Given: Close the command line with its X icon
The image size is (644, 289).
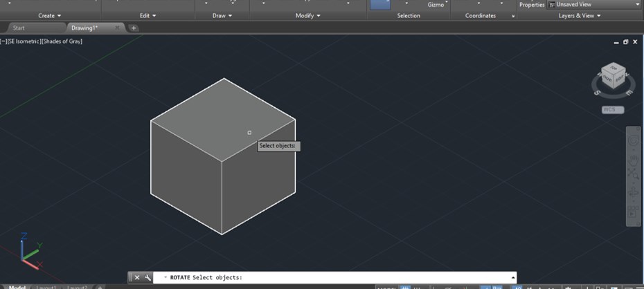Looking at the screenshot, I should tap(136, 277).
